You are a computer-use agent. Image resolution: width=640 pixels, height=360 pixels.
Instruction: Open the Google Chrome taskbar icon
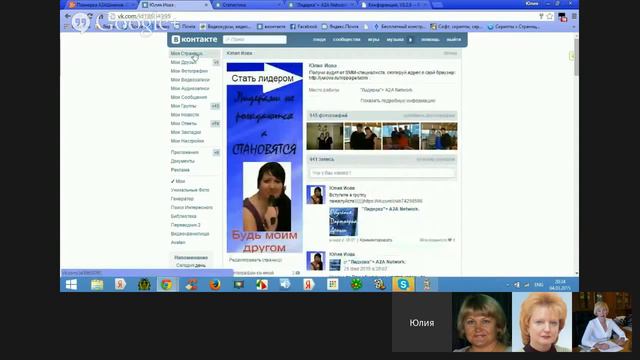(167, 284)
